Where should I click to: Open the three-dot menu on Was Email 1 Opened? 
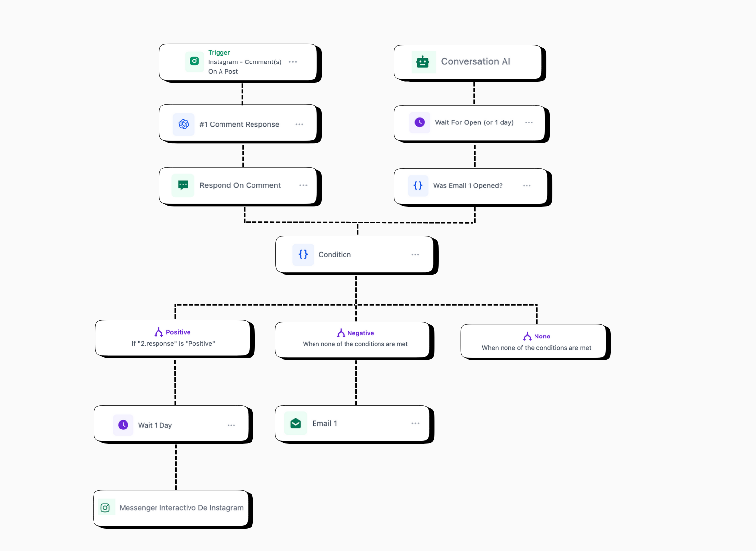[527, 186]
